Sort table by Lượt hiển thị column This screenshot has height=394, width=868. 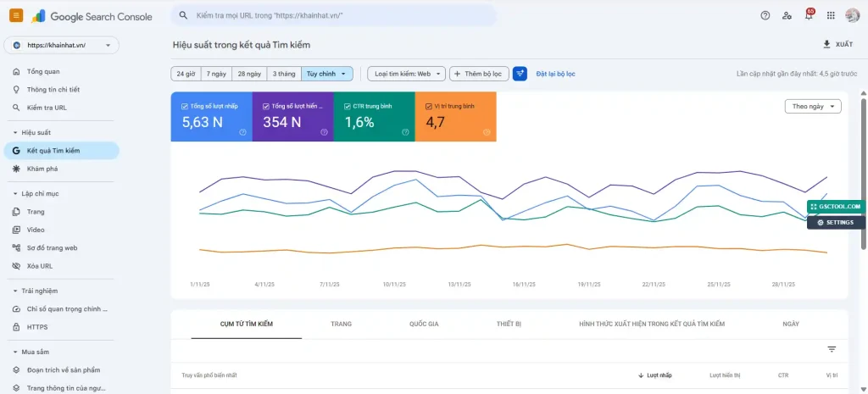(725, 375)
